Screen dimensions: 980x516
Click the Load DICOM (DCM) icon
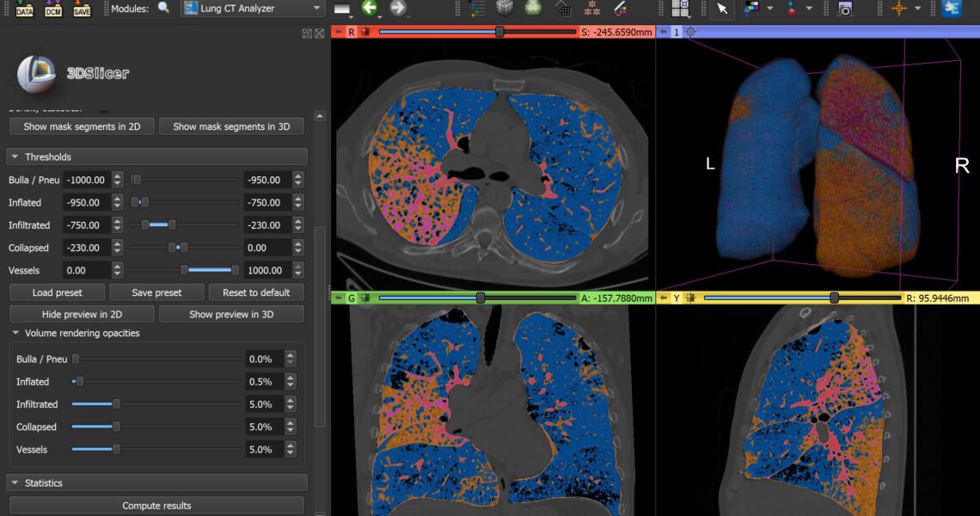pos(53,9)
